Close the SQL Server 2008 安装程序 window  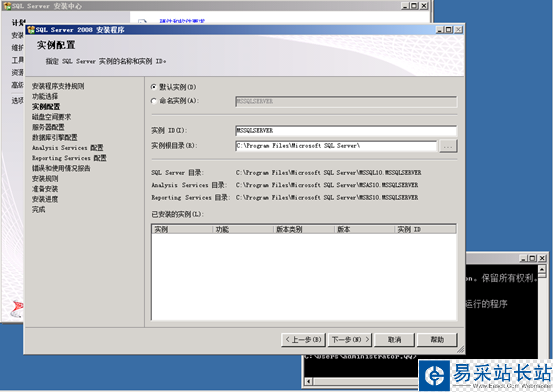click(x=458, y=30)
